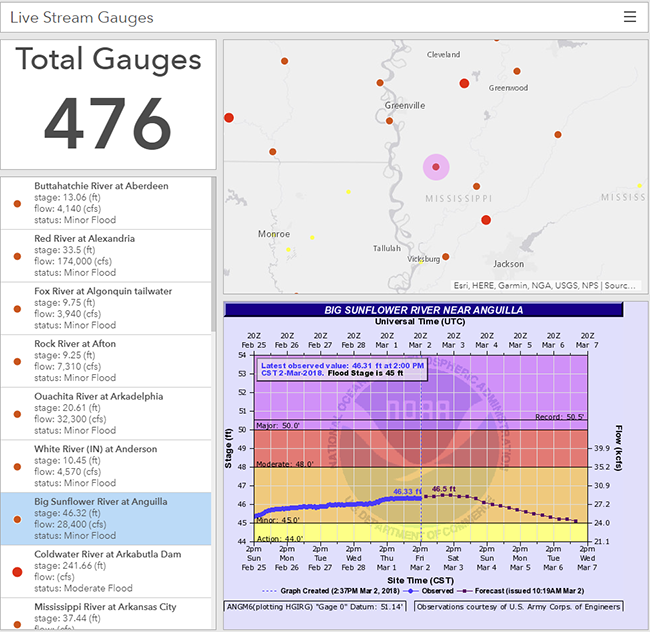This screenshot has width=650, height=632.
Task: Click the status dot for Coldwater River gauge
Action: [16, 572]
